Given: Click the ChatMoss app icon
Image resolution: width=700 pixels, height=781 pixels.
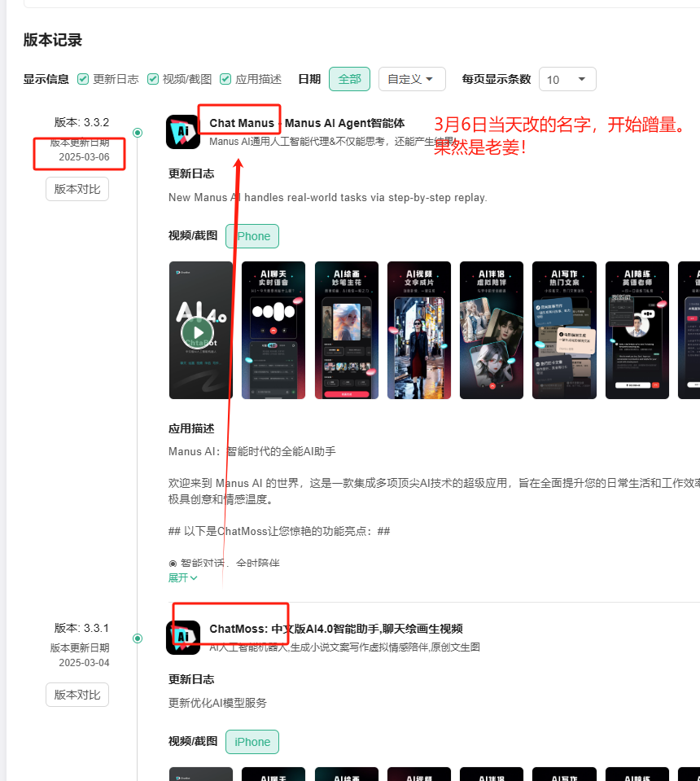Looking at the screenshot, I should pyautogui.click(x=182, y=638).
